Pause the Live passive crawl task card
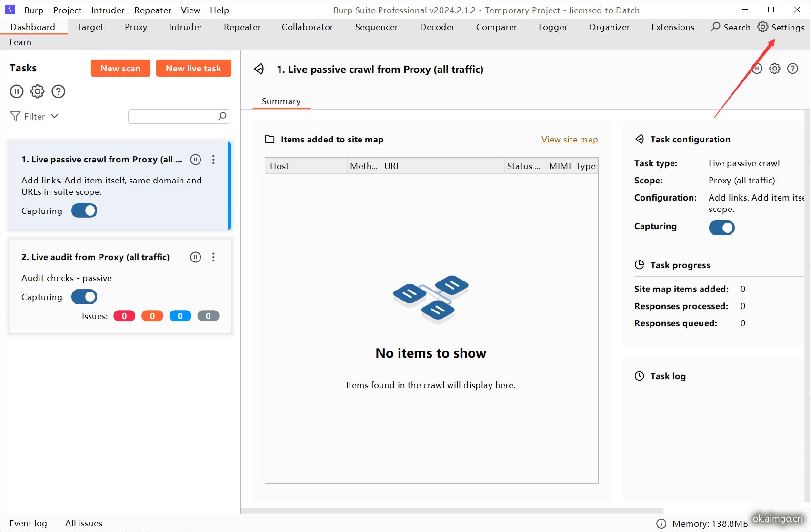The height and width of the screenshot is (532, 811). 196,160
